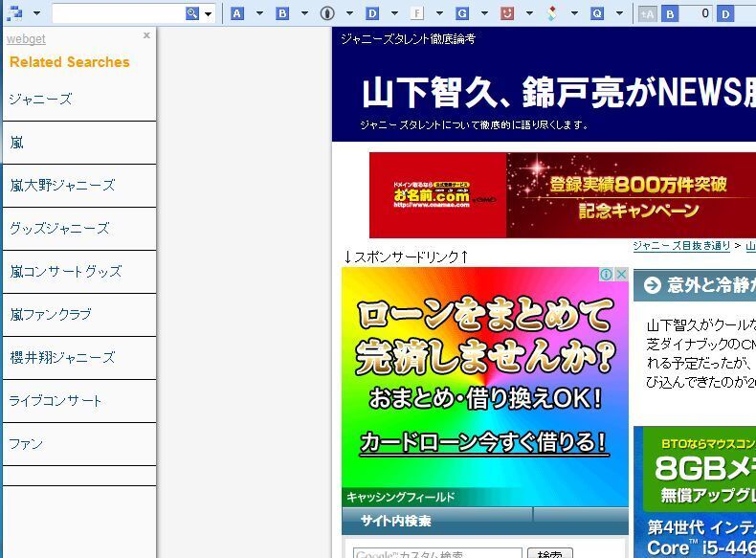Screen dimensions: 756x558
Task: Click the colorful diamond toolbar icon
Action: click(x=552, y=13)
